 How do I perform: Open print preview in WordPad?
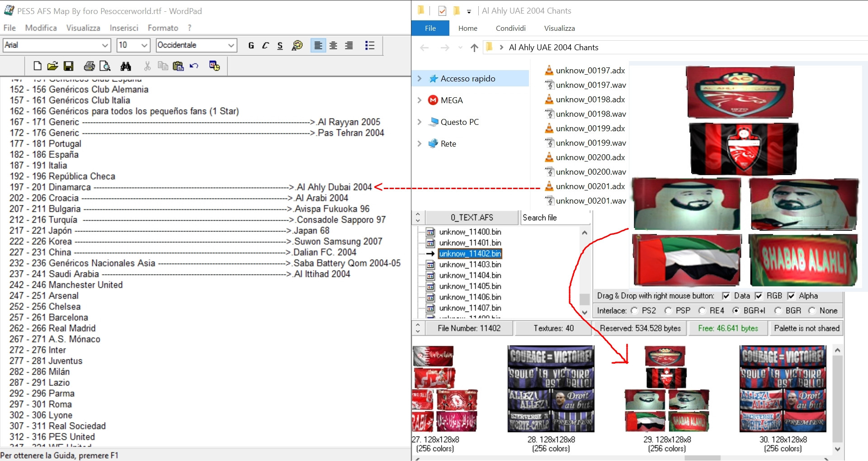[105, 66]
